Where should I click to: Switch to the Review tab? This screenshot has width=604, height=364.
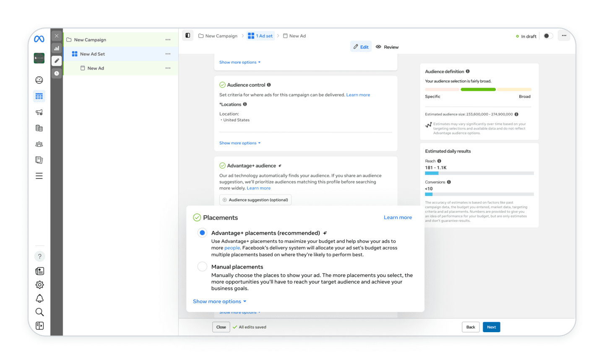tap(387, 47)
